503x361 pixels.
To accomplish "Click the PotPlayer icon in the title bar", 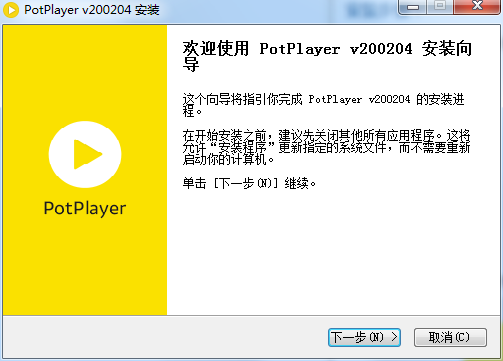I will [11, 10].
